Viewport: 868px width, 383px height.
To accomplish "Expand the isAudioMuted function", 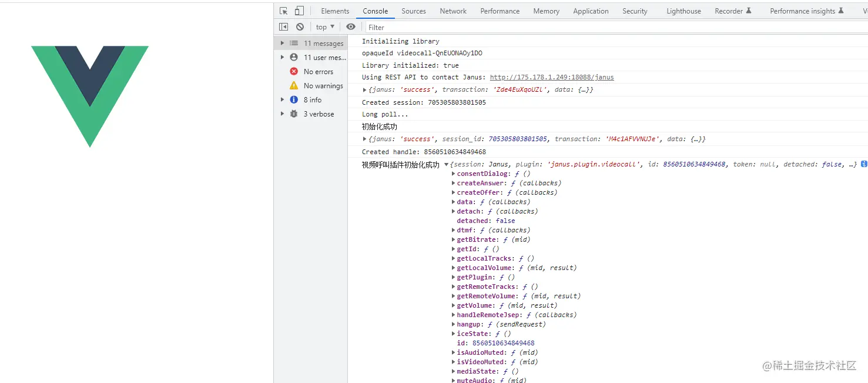I will coord(453,352).
